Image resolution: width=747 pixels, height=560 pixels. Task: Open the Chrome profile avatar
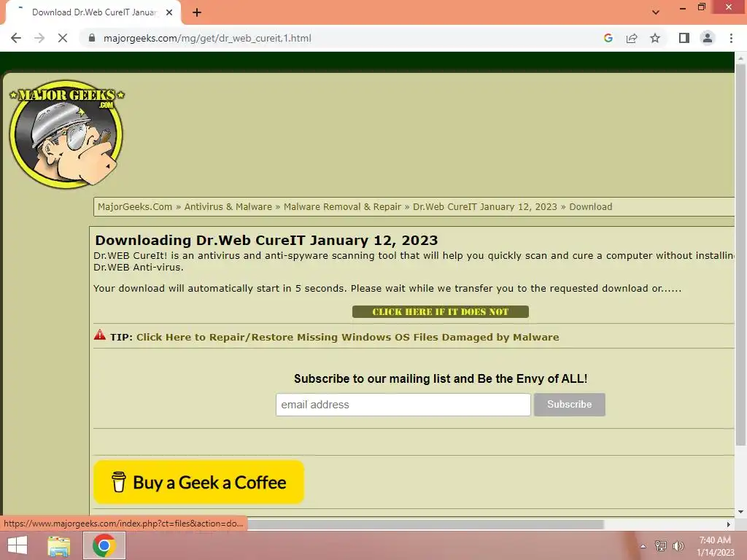pyautogui.click(x=708, y=38)
